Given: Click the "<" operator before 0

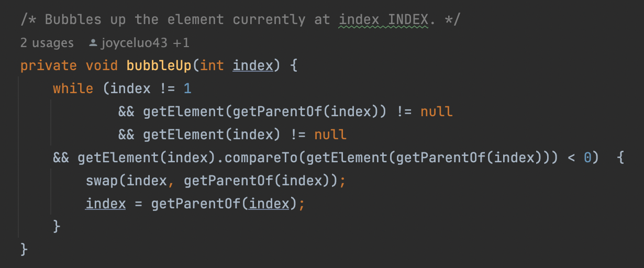Looking at the screenshot, I should (x=572, y=158).
